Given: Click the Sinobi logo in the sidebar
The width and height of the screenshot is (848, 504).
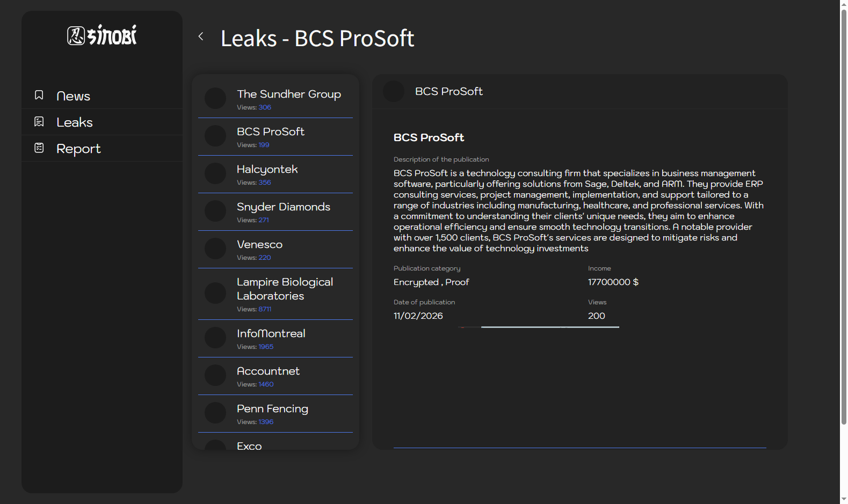Looking at the screenshot, I should (x=102, y=35).
